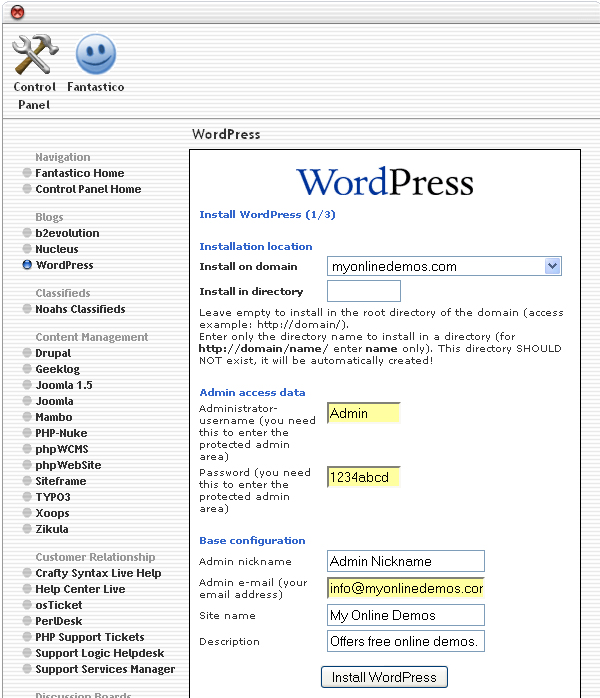Open phpWebSite entry
Image resolution: width=600 pixels, height=698 pixels.
pyautogui.click(x=68, y=465)
